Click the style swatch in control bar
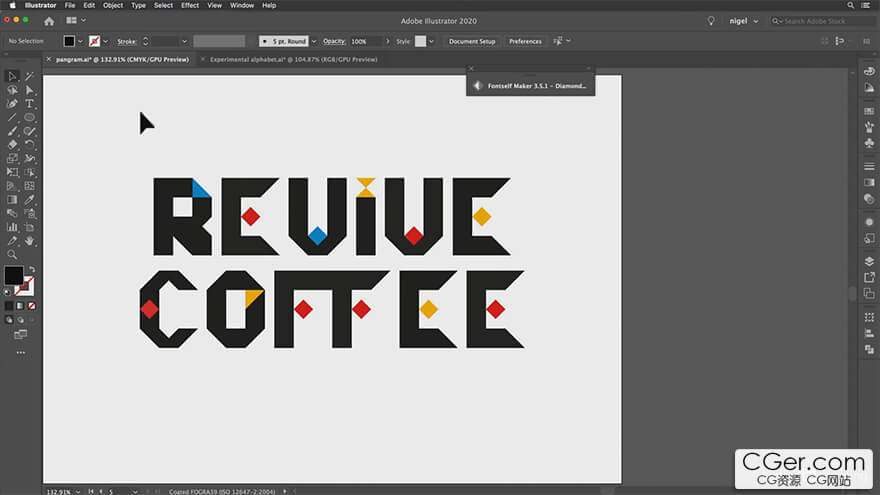The width and height of the screenshot is (880, 495). 420,41
